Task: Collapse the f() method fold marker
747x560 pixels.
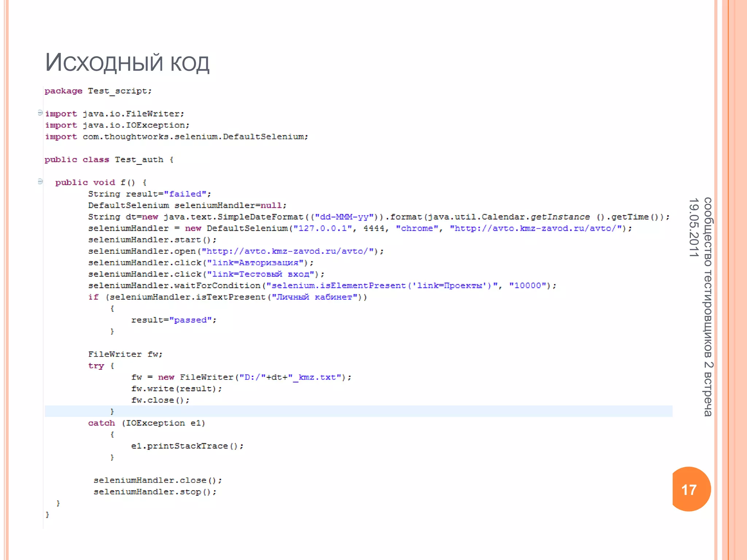Action: point(40,181)
